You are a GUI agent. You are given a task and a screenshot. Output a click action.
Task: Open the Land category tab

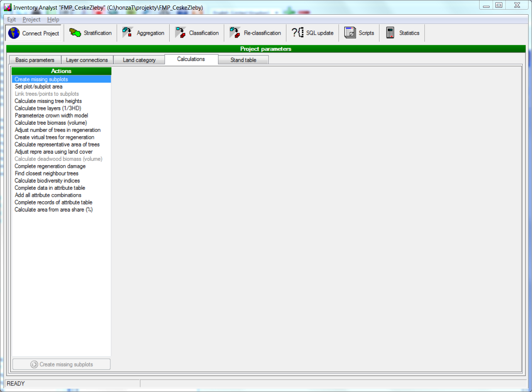click(x=139, y=60)
